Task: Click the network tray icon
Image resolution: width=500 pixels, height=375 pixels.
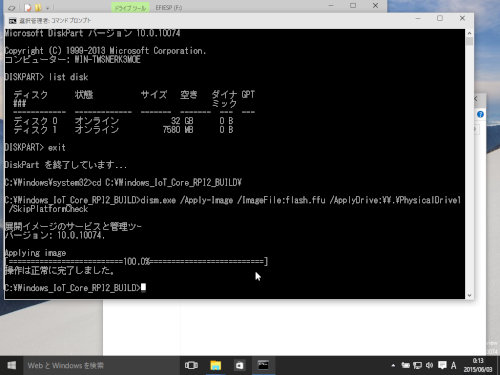Action: (x=417, y=366)
